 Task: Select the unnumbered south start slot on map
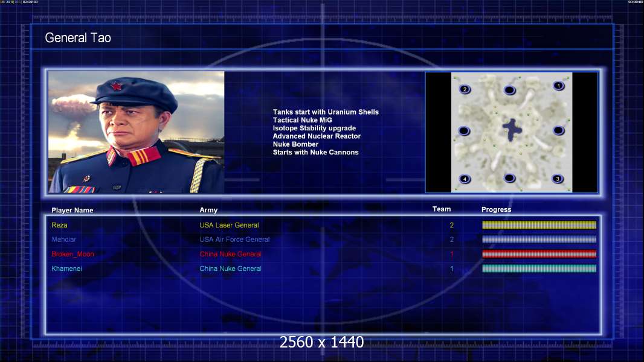(x=509, y=178)
